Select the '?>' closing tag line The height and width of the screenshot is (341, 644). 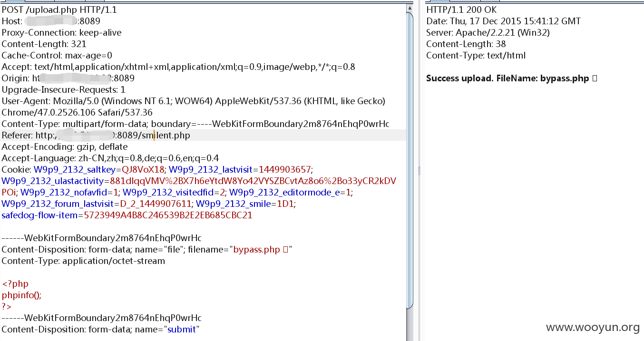tap(7, 306)
